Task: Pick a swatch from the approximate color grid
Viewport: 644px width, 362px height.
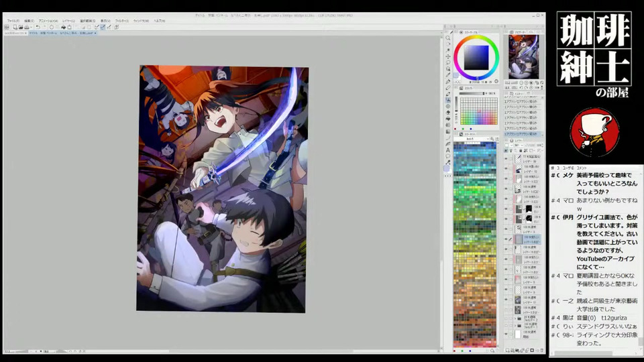Action: pos(479,111)
